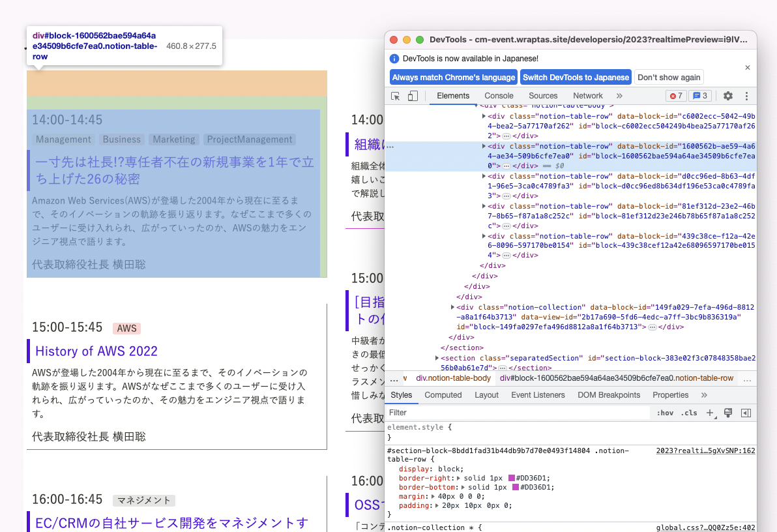Toggle .cls class editor
The height and width of the screenshot is (532, 777).
tap(689, 413)
